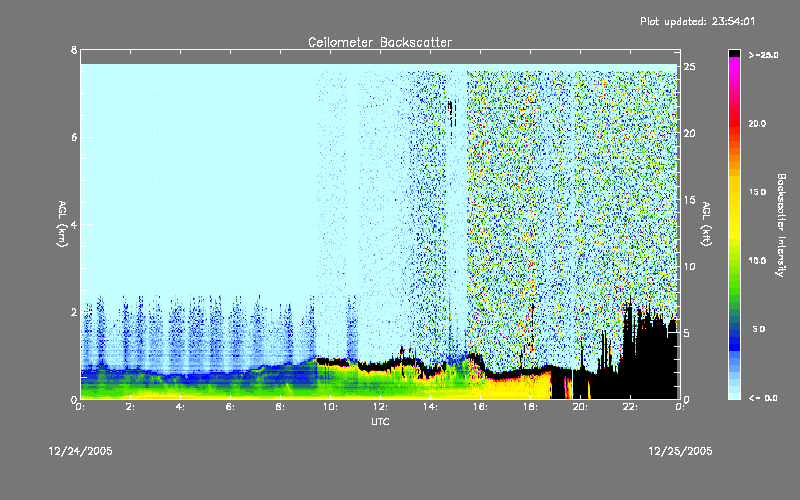Click the 12/25/2005 end date
Viewport: 800px width, 500px height.
pyautogui.click(x=680, y=451)
